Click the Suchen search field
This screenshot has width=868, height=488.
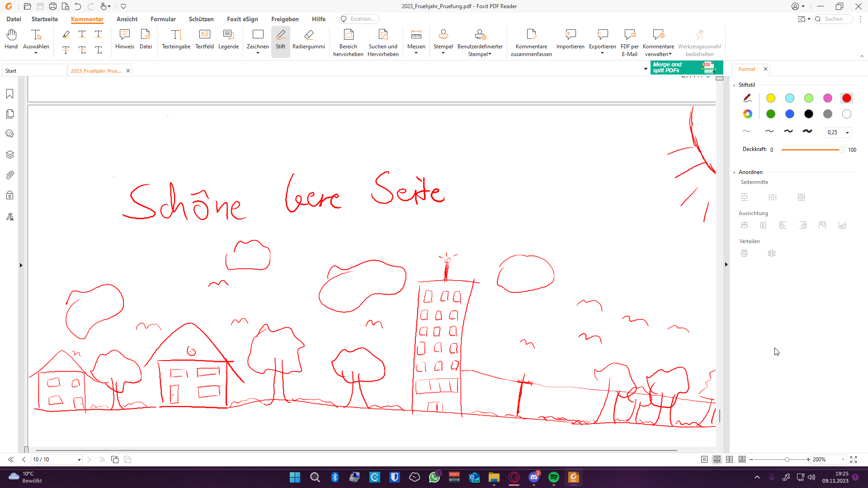836,19
